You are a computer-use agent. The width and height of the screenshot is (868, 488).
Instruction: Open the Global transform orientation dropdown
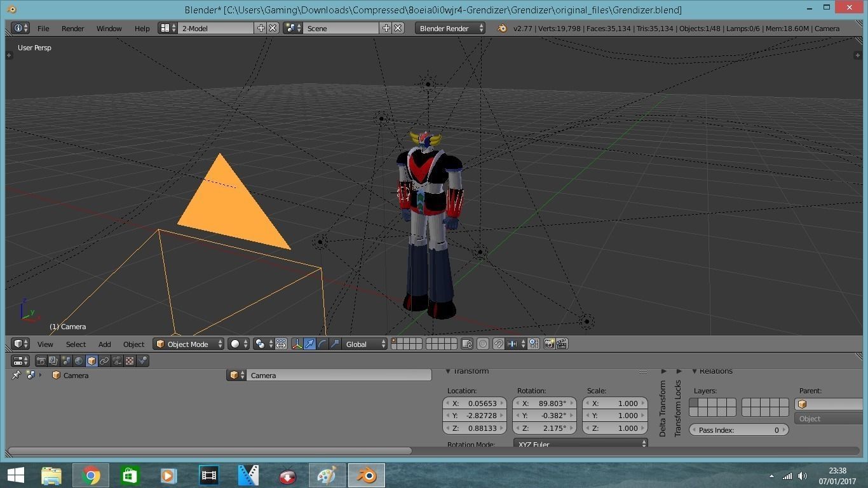coord(365,344)
